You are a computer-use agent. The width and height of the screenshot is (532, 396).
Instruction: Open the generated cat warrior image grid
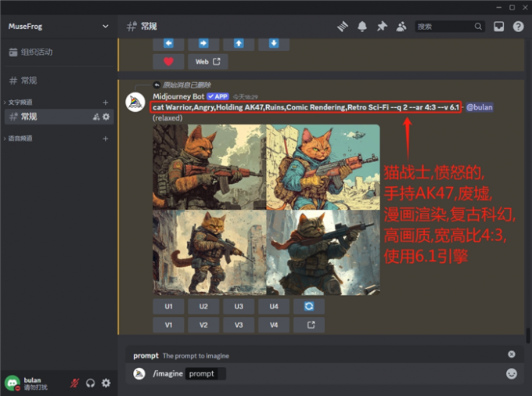(x=266, y=210)
